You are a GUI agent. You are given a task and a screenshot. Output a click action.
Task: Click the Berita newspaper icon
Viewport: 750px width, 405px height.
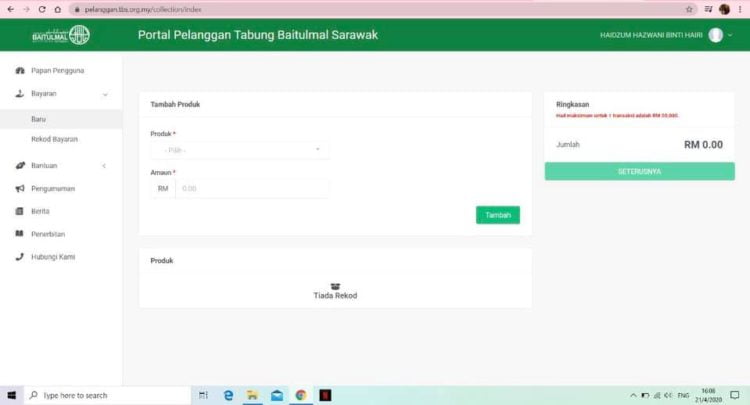pos(20,211)
